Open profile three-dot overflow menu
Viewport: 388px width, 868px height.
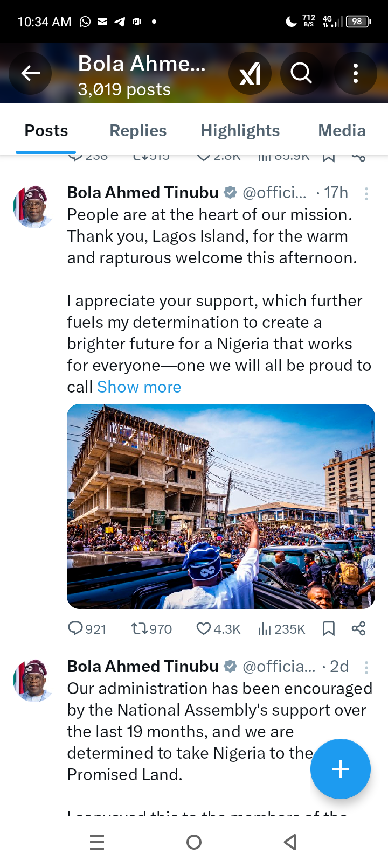click(356, 73)
